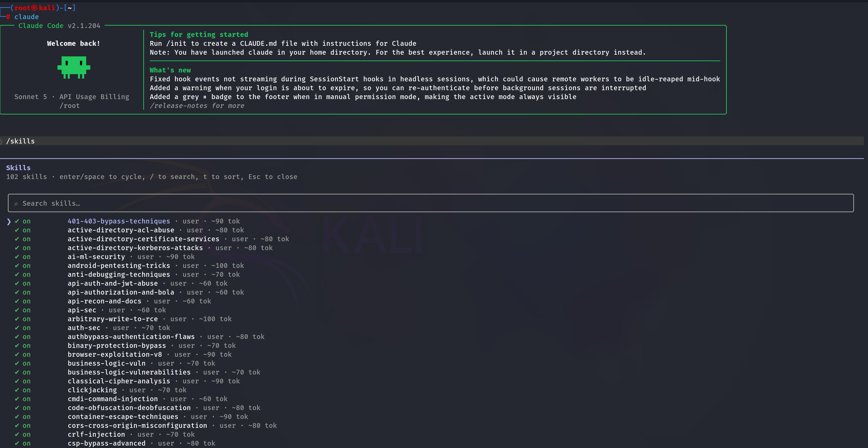
Task: Click the Run /init to create CLAUDE.md line
Action: tap(283, 43)
